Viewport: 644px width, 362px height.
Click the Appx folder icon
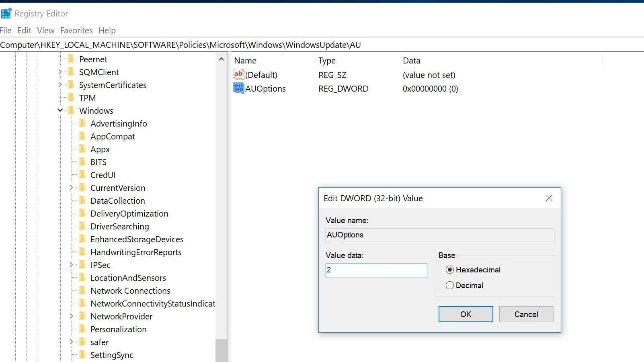click(82, 149)
